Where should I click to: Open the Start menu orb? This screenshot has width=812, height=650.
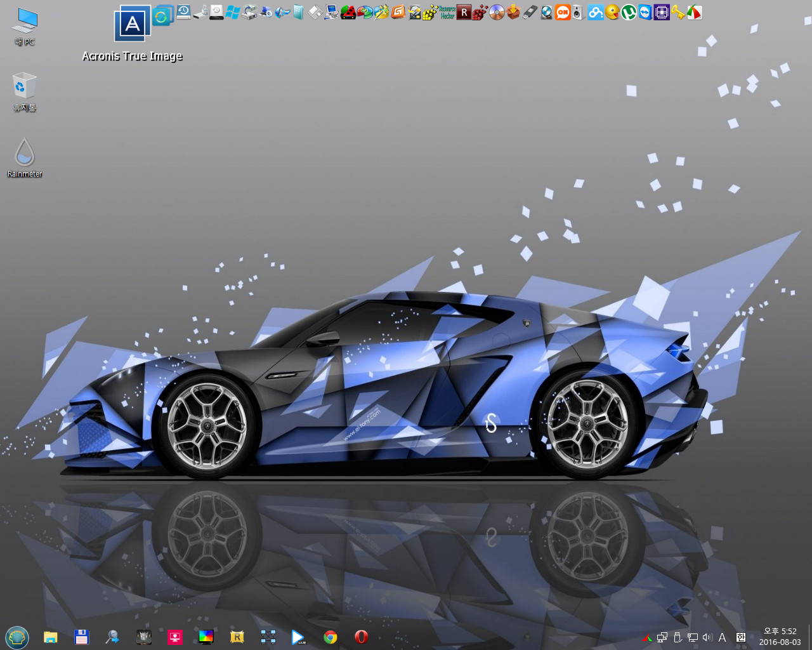[17, 637]
